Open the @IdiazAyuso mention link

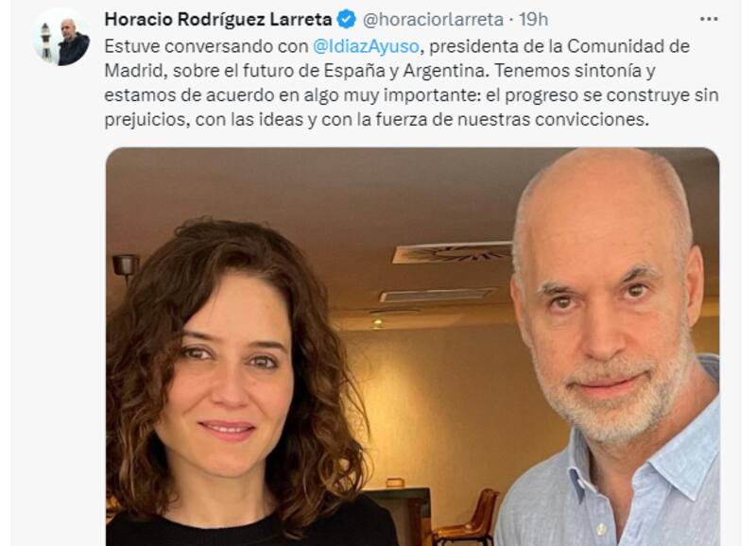click(366, 46)
